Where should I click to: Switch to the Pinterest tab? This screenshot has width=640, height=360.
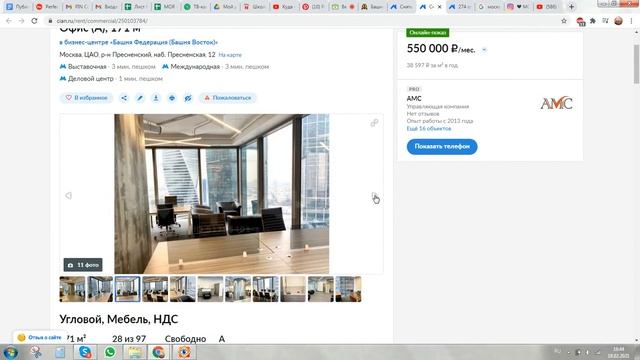[313, 7]
